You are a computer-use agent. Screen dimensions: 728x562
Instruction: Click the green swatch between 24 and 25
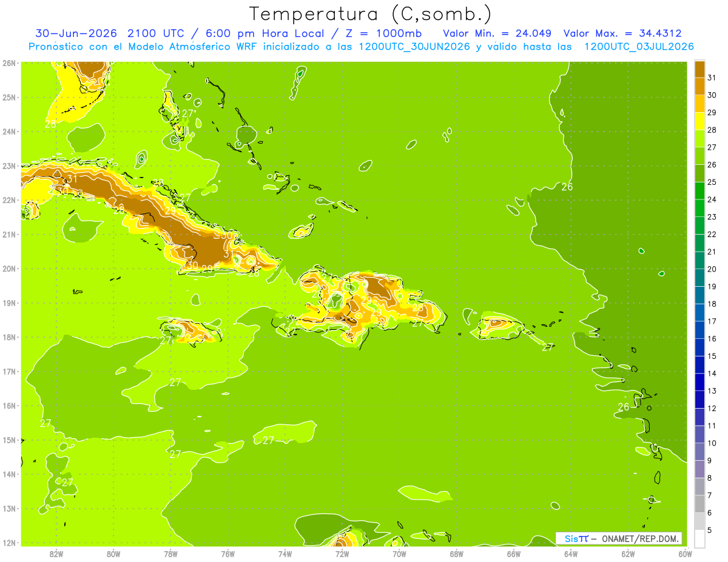[699, 190]
